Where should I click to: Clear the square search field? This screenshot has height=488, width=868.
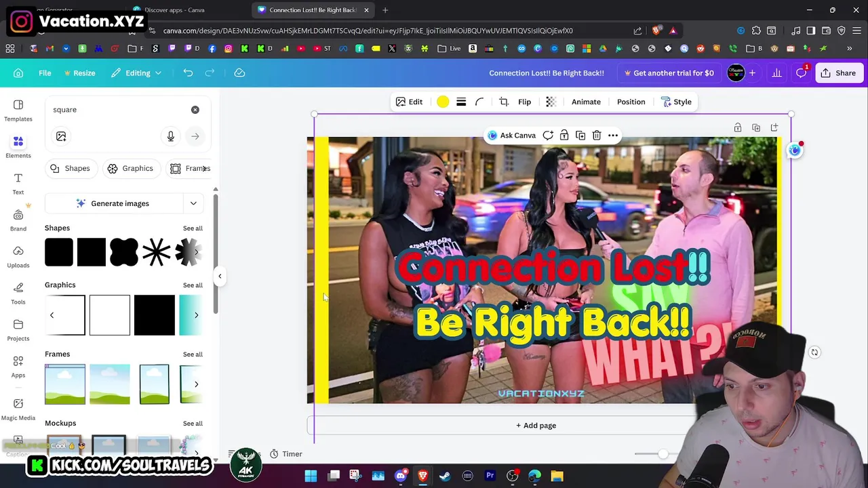(x=195, y=110)
